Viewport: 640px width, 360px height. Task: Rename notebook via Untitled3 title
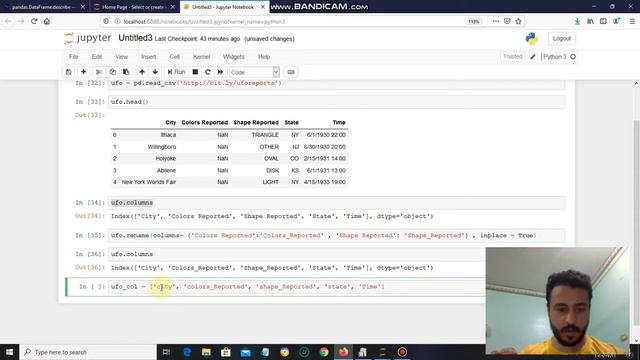135,38
